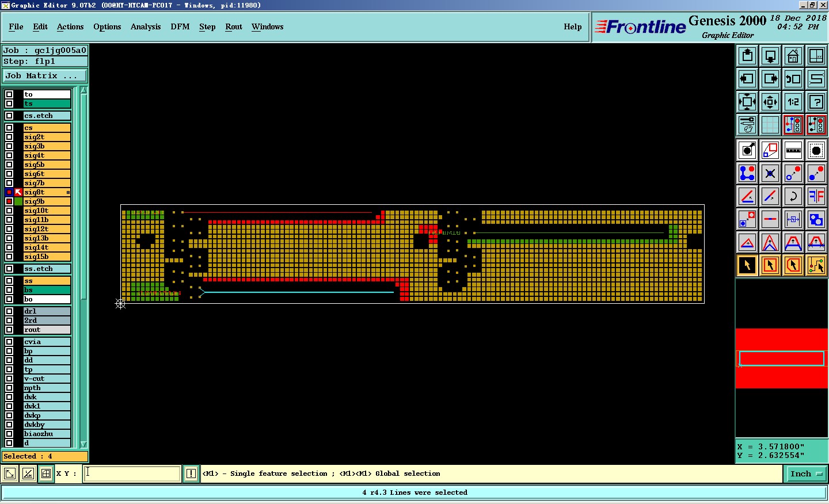Click the exclamation mark icon by XY field

[x=191, y=474]
